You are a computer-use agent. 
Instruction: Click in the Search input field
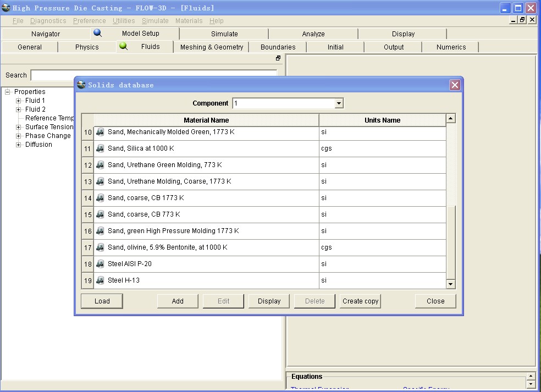[154, 75]
